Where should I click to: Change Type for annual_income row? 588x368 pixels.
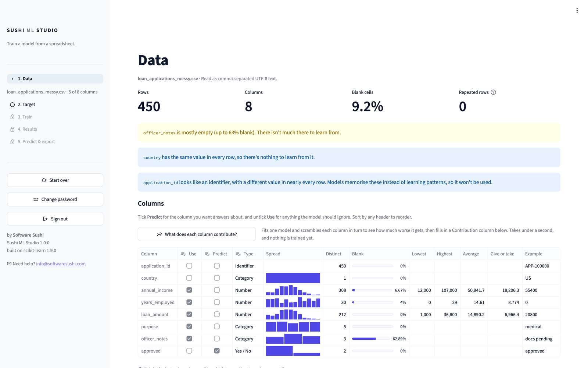click(x=248, y=290)
